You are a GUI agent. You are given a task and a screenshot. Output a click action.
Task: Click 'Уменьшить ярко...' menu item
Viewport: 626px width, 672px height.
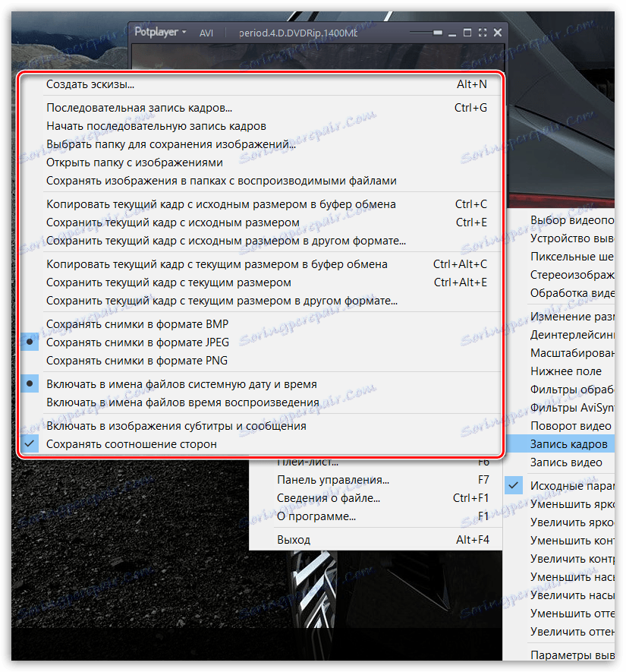[560, 504]
